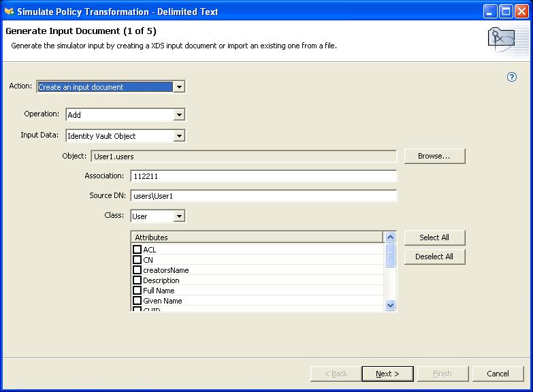Click the simulator wizard banner icon
The width and height of the screenshot is (533, 392).
[502, 39]
